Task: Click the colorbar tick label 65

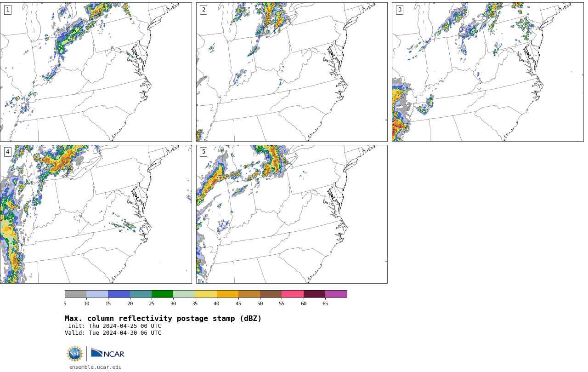Action: pyautogui.click(x=325, y=303)
